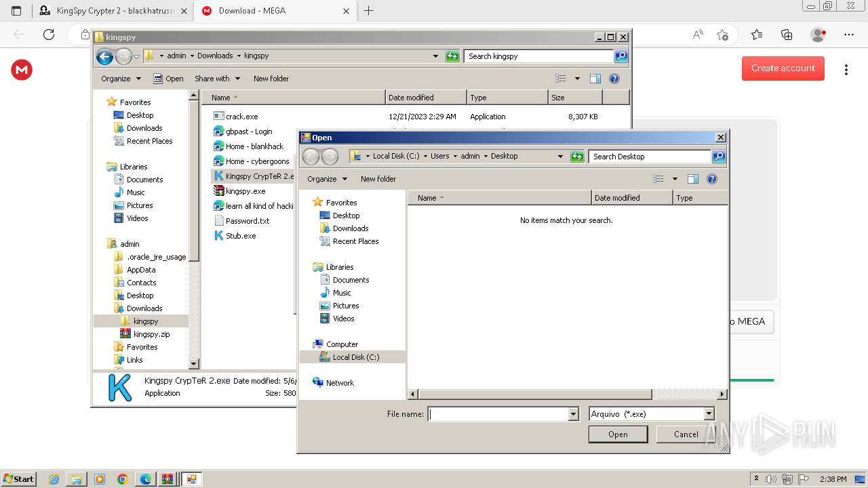Click Windows Start button
Screen dimensions: 868x488
18,479
